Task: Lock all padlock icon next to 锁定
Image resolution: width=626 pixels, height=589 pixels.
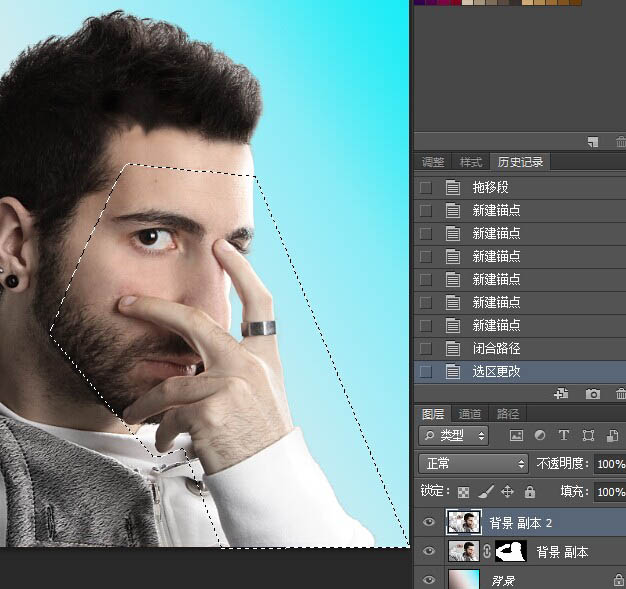Action: (530, 492)
